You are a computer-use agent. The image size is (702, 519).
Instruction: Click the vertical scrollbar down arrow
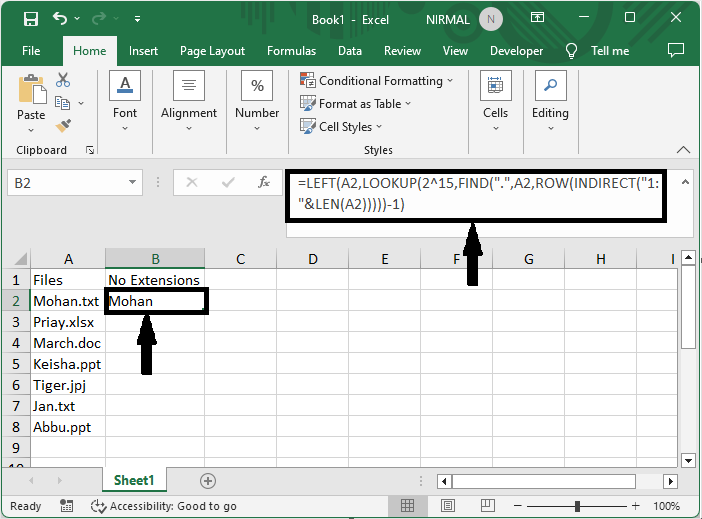coord(688,460)
